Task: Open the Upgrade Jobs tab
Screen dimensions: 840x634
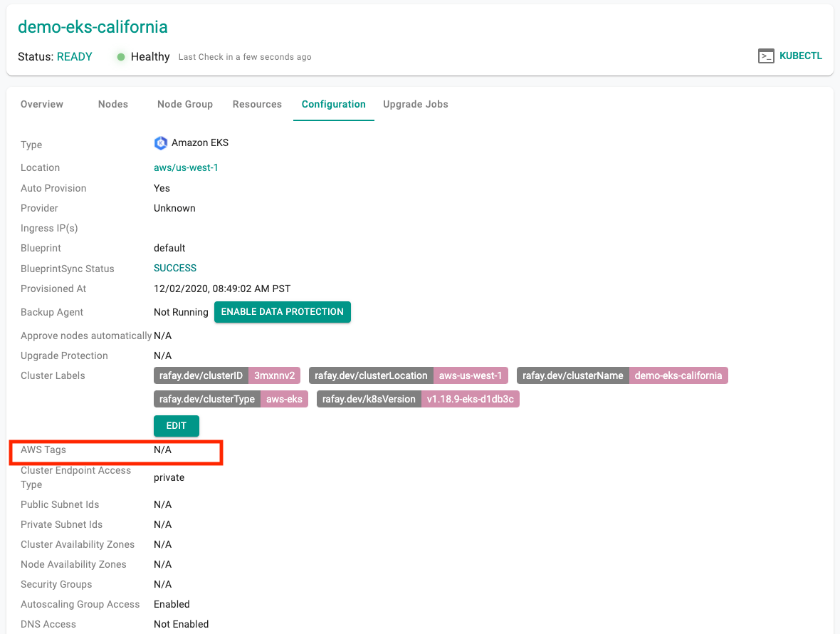Action: tap(416, 104)
